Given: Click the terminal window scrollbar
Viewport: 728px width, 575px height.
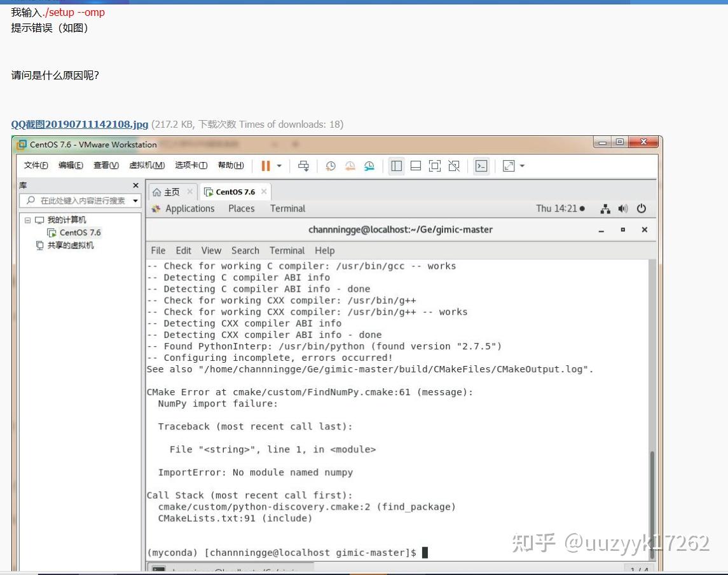Looking at the screenshot, I should [652, 505].
